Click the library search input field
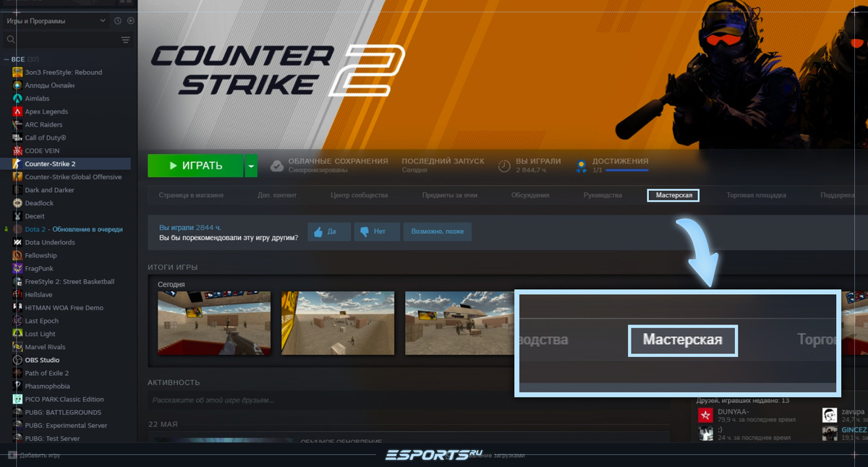Viewport: 868px width, 467px height. [x=65, y=40]
